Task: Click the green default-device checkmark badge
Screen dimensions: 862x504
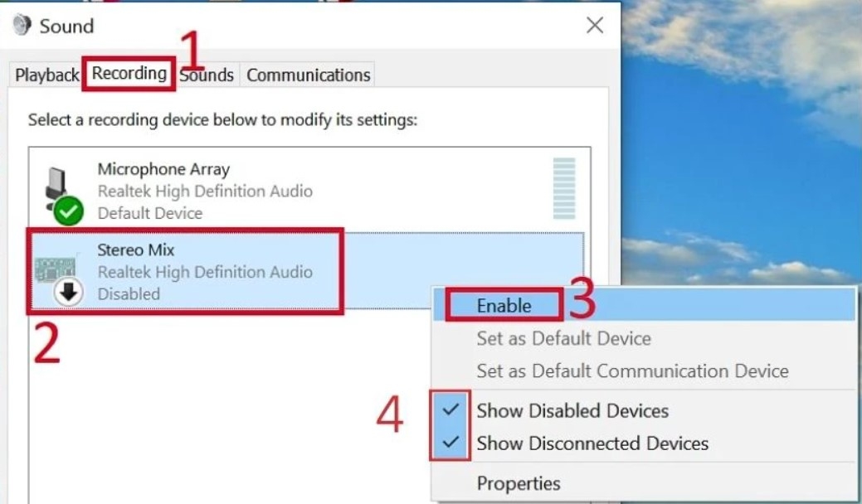Action: [68, 211]
